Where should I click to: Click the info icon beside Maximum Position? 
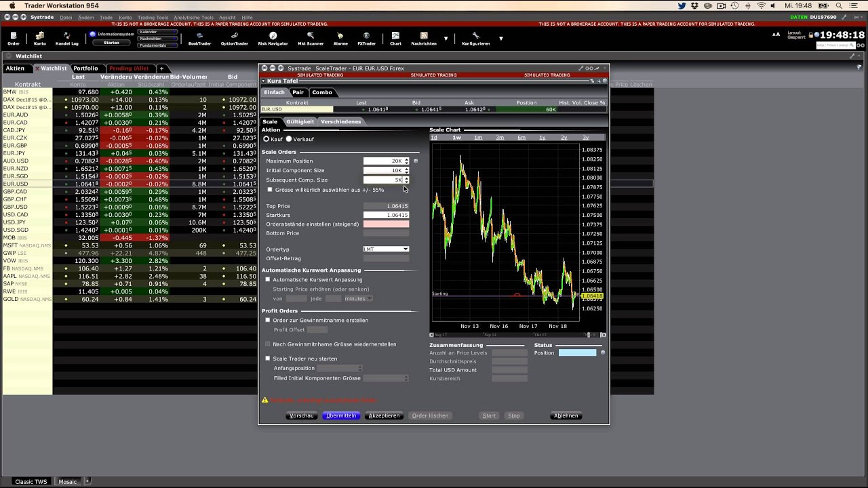pos(415,161)
